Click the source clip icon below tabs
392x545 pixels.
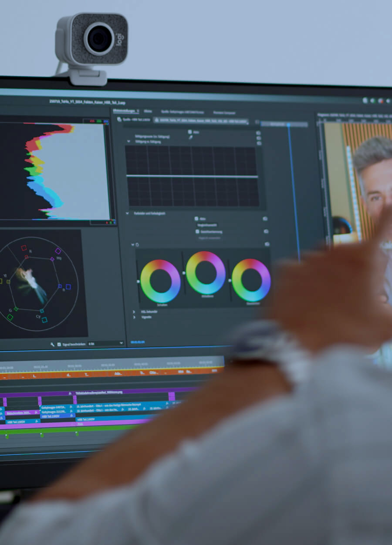[120, 119]
